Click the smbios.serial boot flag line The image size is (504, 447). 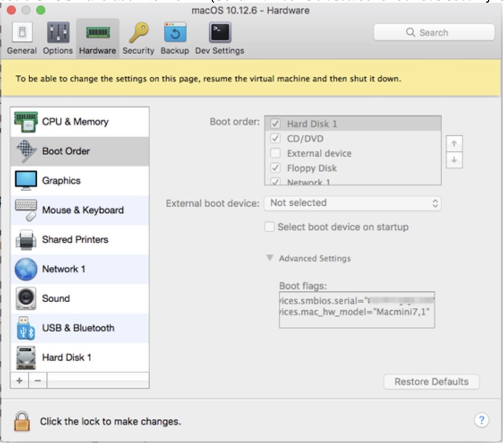(357, 301)
